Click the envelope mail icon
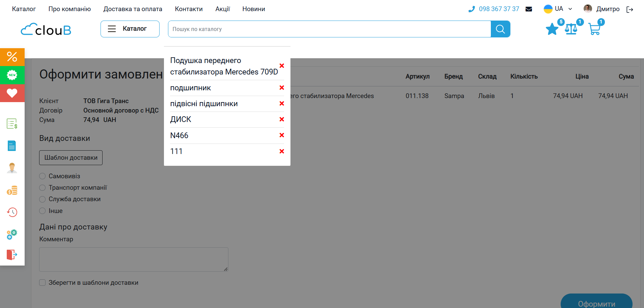 pyautogui.click(x=529, y=9)
